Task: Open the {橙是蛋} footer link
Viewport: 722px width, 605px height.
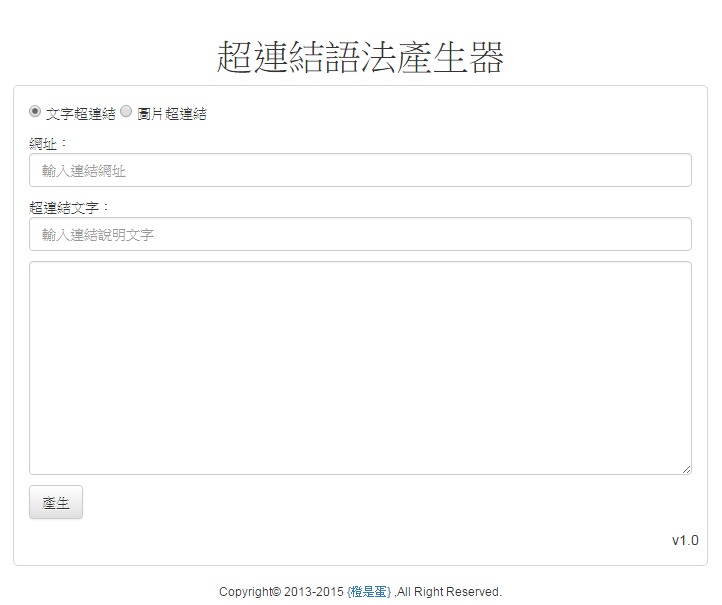Action: point(369,592)
